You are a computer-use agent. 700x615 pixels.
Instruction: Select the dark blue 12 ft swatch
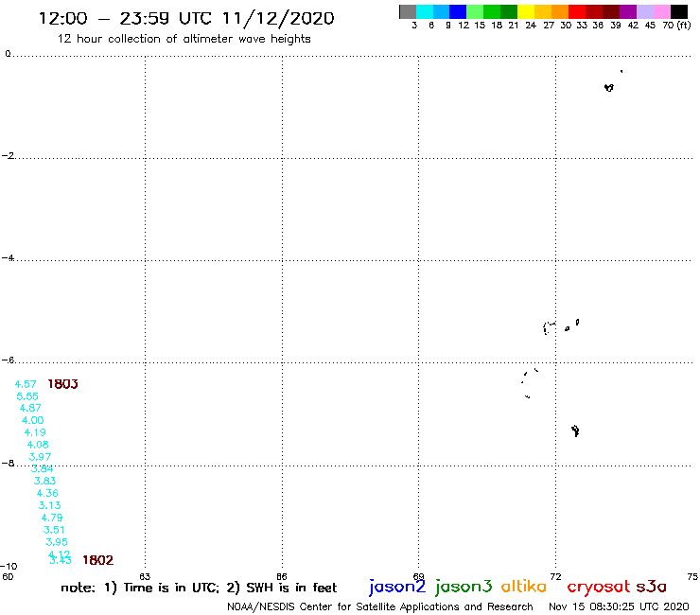coord(459,11)
